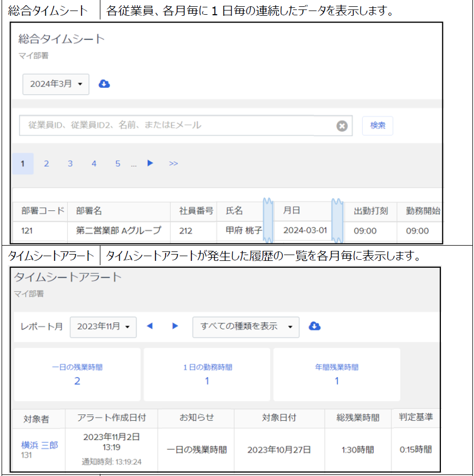This screenshot has height=476, width=474.
Task: Go to next page with single arrow icon
Action: pos(150,164)
